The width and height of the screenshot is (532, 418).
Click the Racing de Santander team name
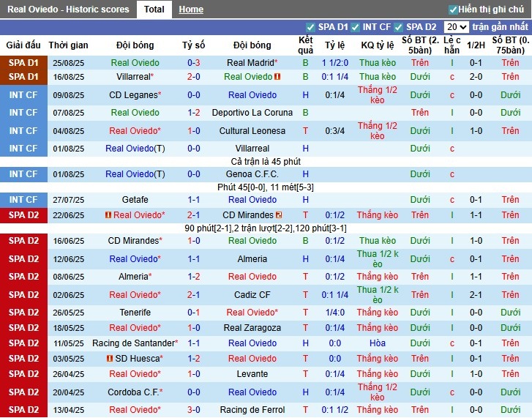pyautogui.click(x=133, y=343)
